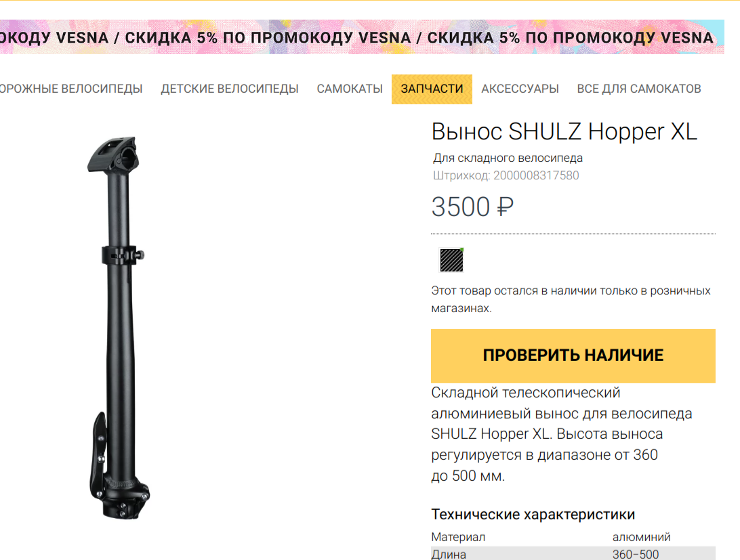This screenshot has height=560, width=740.
Task: Open ВСЕ ДЛЯ САМОКАТОВ category
Action: (639, 89)
